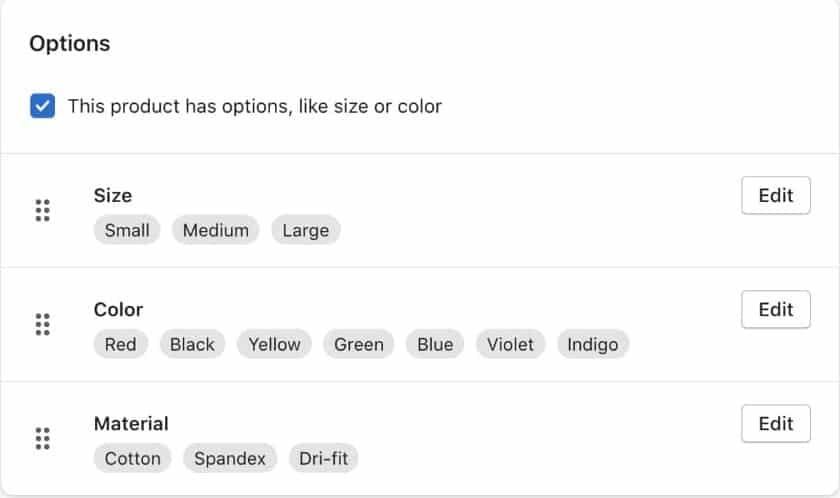
Task: Select the Small size tag
Action: coord(127,230)
